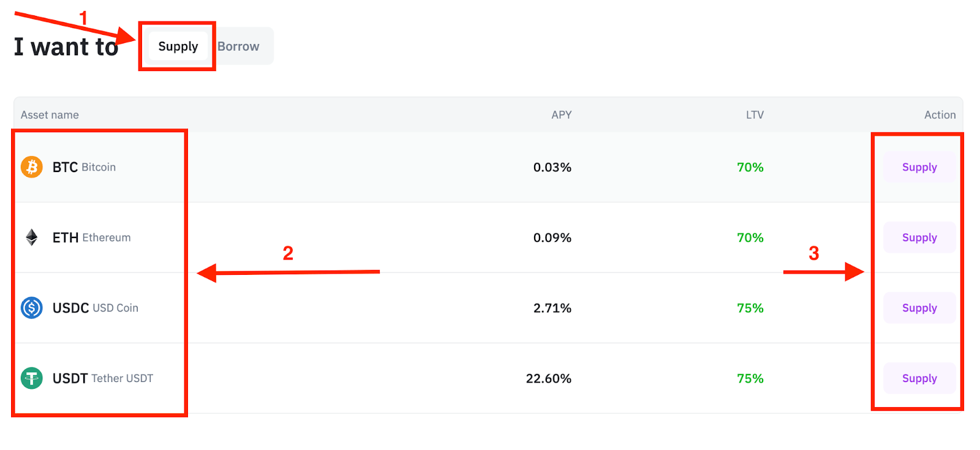The width and height of the screenshot is (980, 450).
Task: Click the Ethereum diamond icon
Action: (x=32, y=237)
